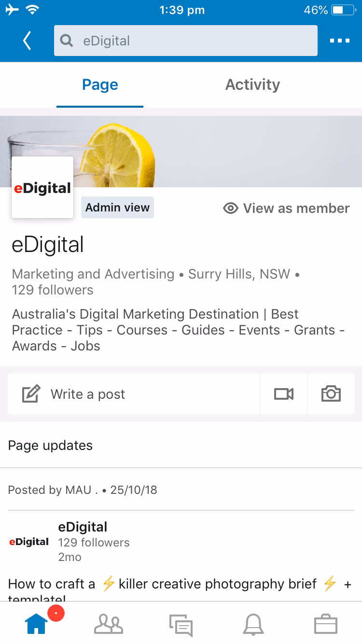Open the My Network people icon
This screenshot has height=644, width=362.
pos(109,624)
